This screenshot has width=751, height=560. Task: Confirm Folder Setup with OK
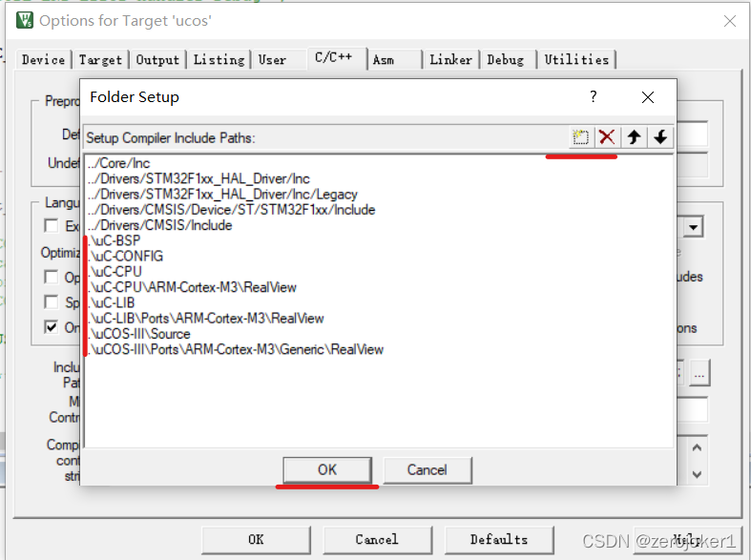coord(327,470)
